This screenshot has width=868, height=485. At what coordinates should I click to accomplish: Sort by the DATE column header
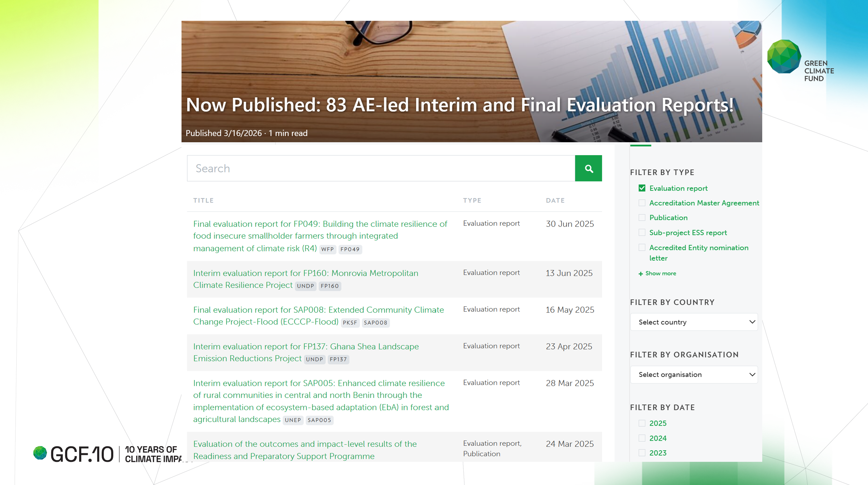point(555,201)
